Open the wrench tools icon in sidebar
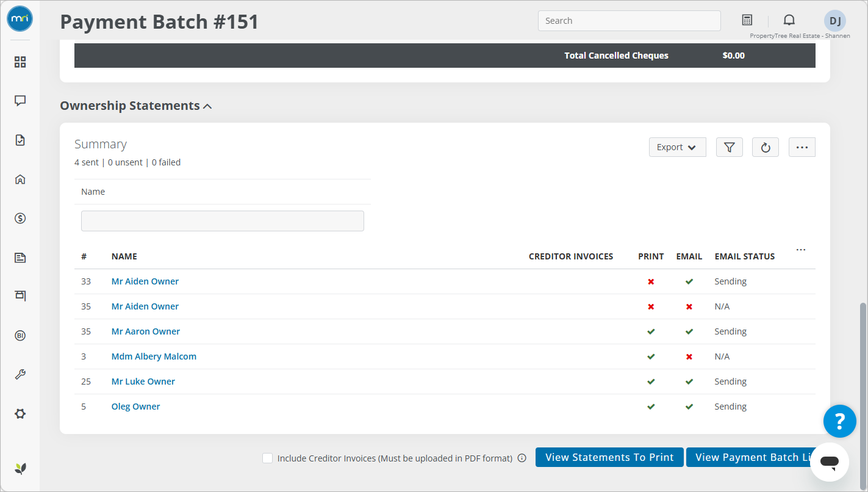The height and width of the screenshot is (492, 868). pos(20,374)
